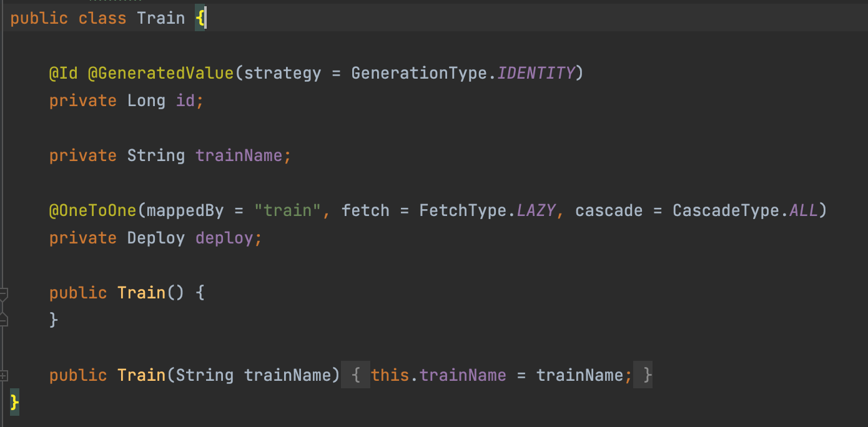The height and width of the screenshot is (427, 868).
Task: Click the String parameter type in the constructor
Action: coord(205,375)
